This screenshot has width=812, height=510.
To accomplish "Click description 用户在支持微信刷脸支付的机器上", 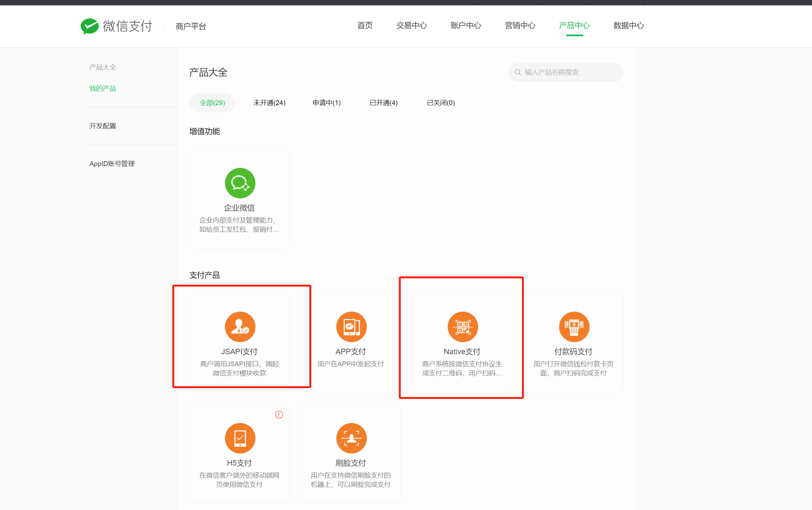I will [351, 480].
